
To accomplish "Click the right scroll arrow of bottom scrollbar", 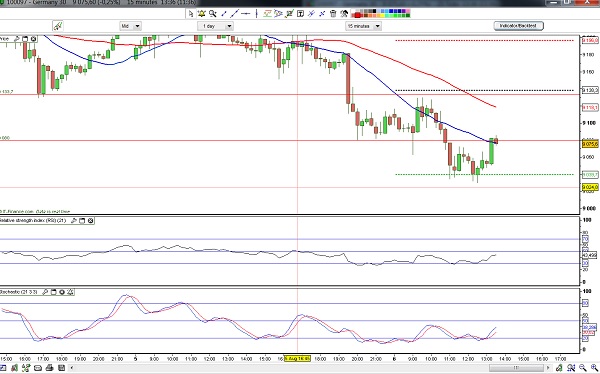I will tap(548, 368).
